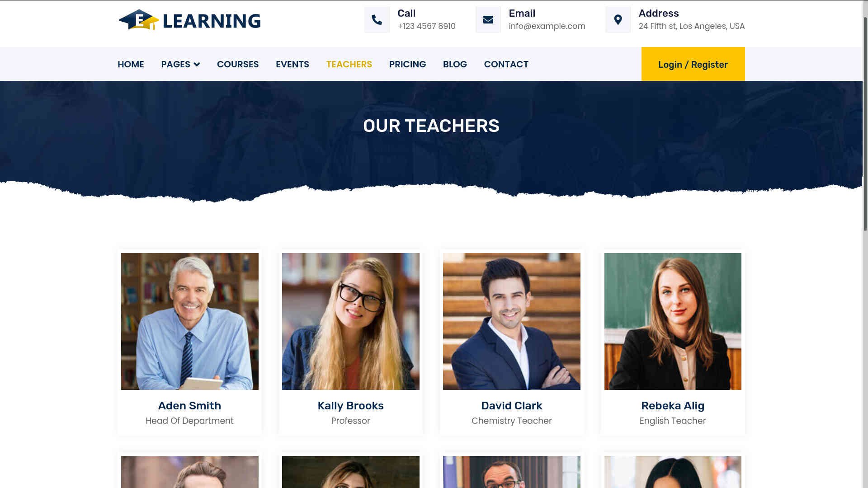Click the E-Learning graduation cap logo
Screen dimensions: 868x488
[x=139, y=20]
